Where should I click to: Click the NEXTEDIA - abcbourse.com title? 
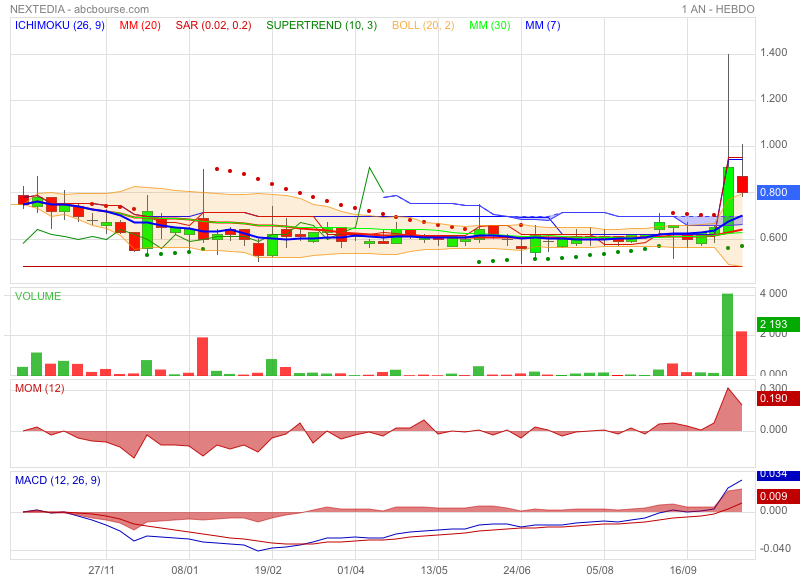coord(80,9)
